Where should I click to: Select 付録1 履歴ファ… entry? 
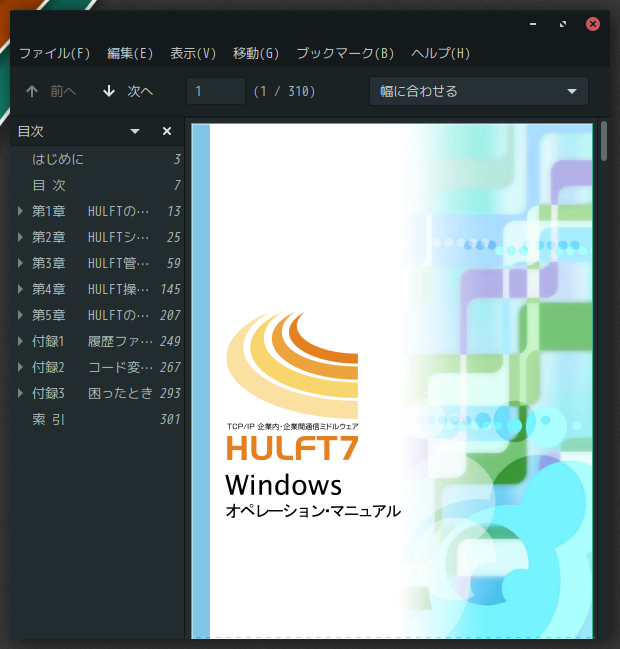[x=98, y=341]
